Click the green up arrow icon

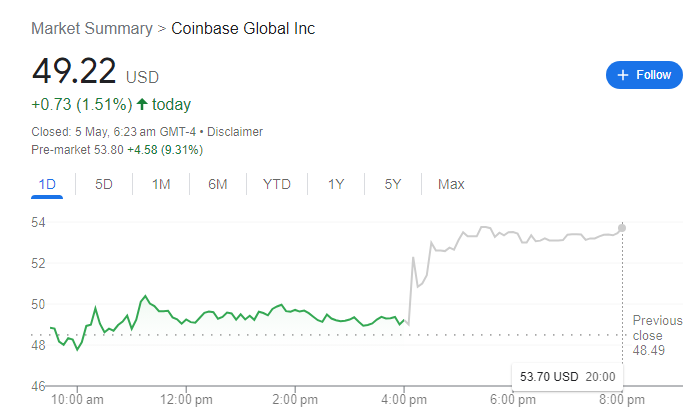(x=142, y=105)
